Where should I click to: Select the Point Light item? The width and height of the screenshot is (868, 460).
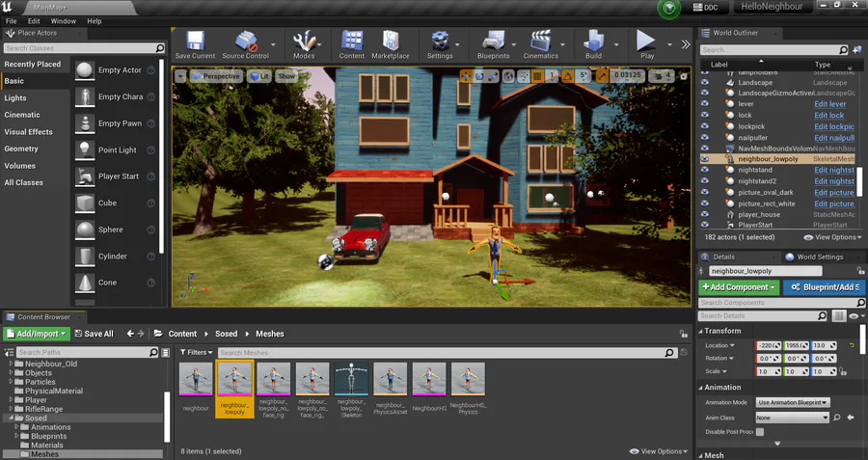pos(115,150)
